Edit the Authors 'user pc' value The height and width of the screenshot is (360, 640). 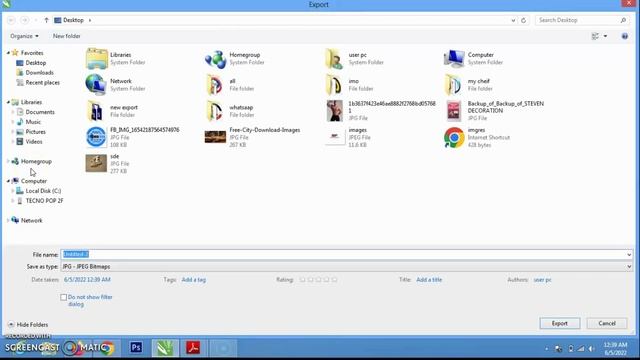pyautogui.click(x=542, y=280)
